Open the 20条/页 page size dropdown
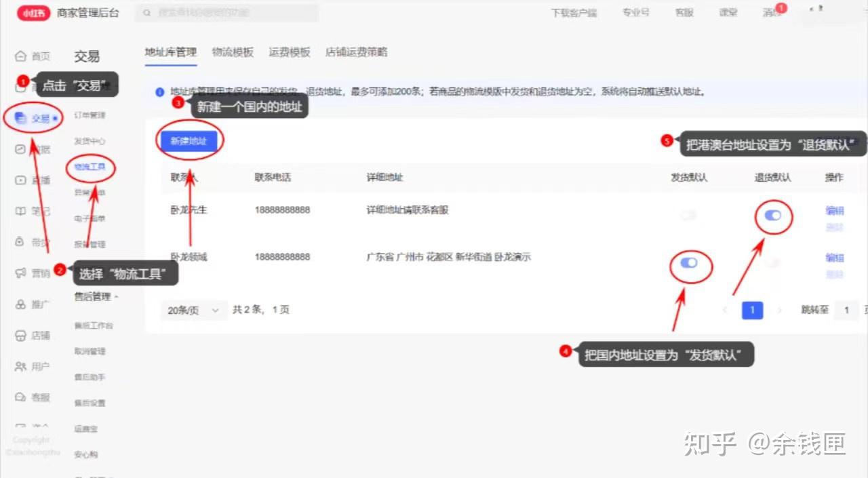868x478 pixels. coord(194,310)
